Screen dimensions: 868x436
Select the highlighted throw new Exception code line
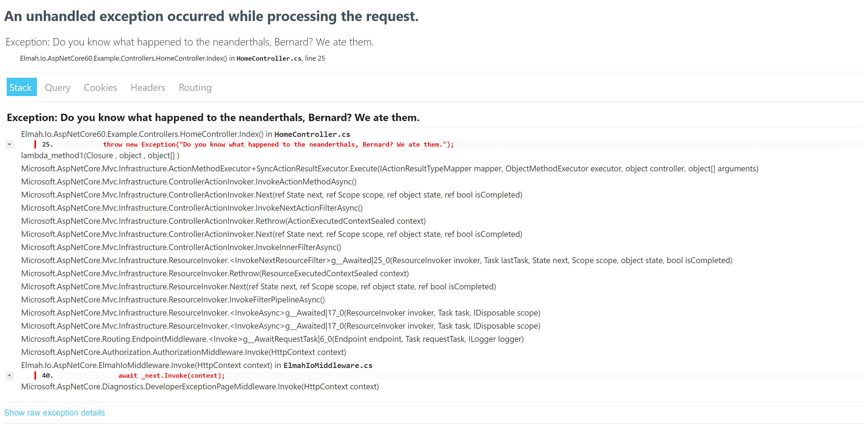(x=278, y=144)
